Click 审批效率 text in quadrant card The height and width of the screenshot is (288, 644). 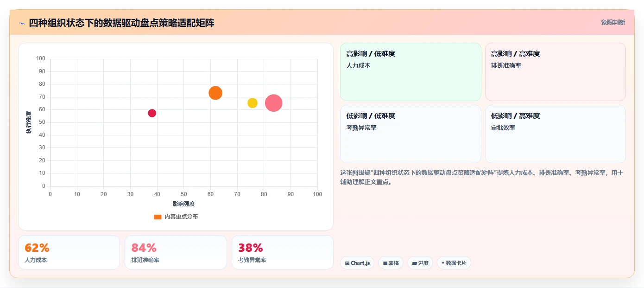pyautogui.click(x=503, y=128)
